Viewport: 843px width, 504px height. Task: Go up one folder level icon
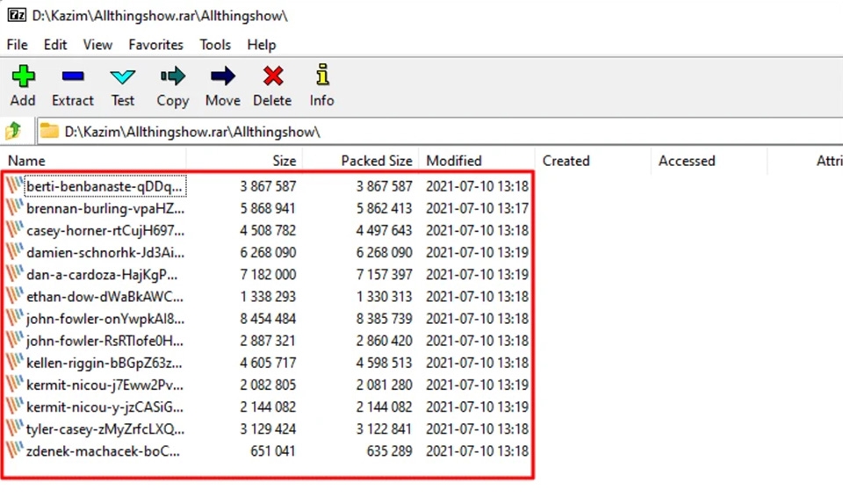(13, 131)
